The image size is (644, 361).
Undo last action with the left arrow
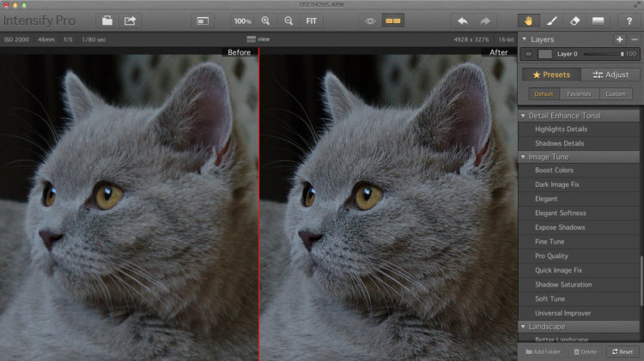463,21
